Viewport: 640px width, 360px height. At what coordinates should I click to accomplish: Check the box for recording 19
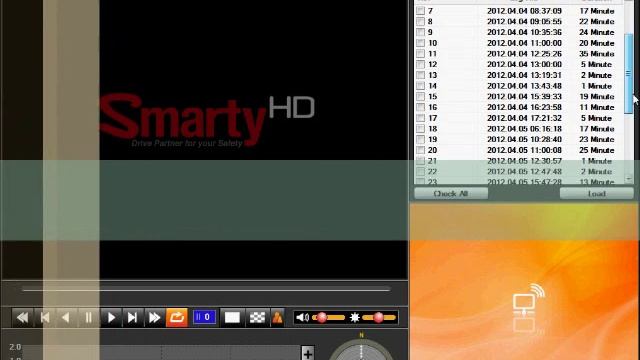420,140
